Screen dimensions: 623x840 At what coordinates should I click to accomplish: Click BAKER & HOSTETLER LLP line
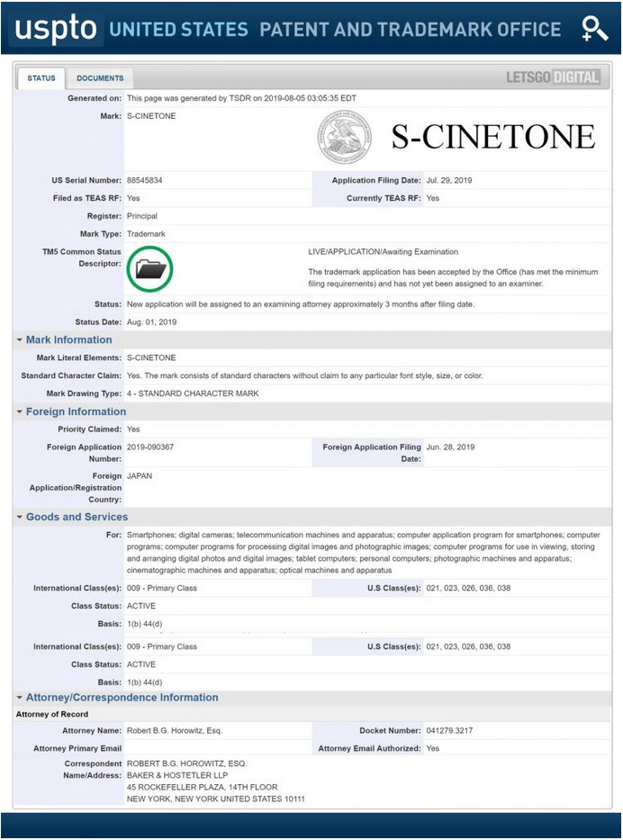[x=177, y=775]
